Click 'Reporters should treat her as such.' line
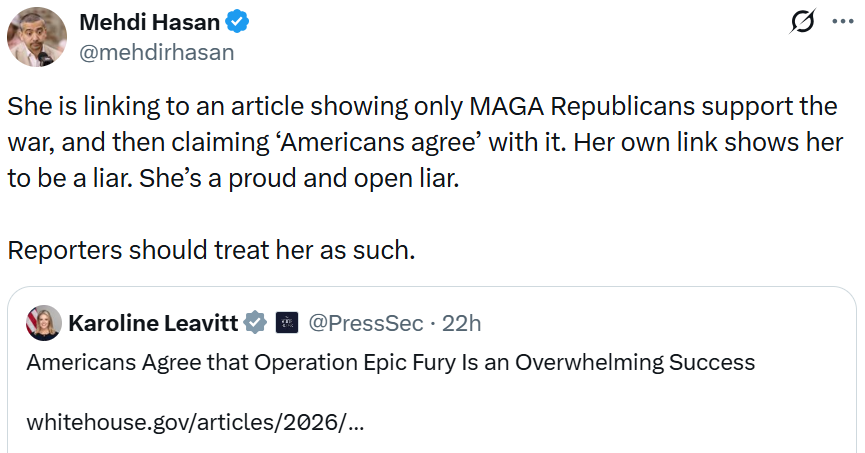865x453 pixels. 211,249
